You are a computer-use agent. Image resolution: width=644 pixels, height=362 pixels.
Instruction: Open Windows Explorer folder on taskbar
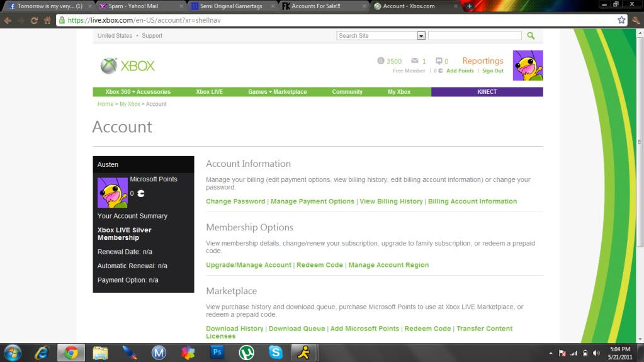pyautogui.click(x=100, y=353)
